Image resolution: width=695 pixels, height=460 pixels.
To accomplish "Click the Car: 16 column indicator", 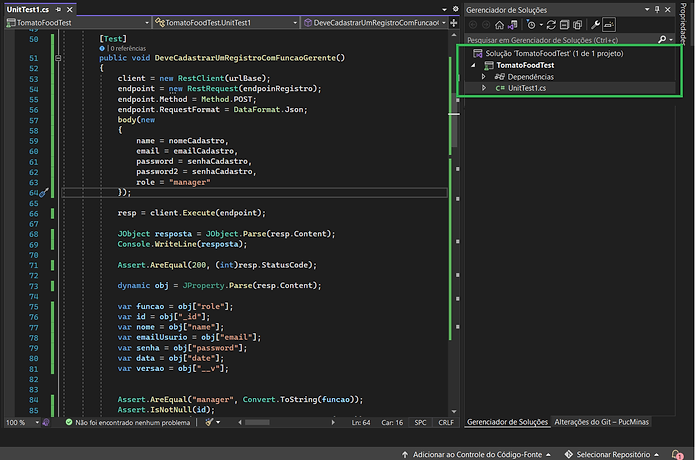I will click(x=392, y=423).
